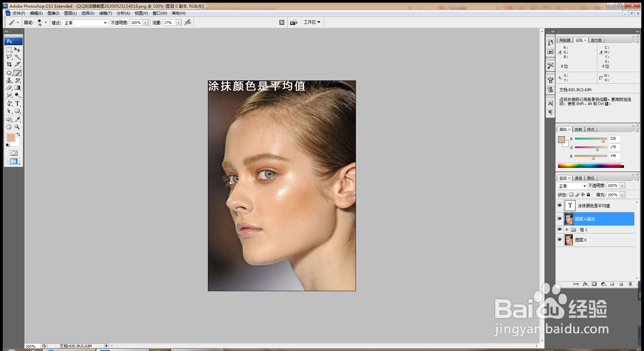This screenshot has height=351, width=644.
Task: Delete layer with trash icon
Action: tap(630, 284)
